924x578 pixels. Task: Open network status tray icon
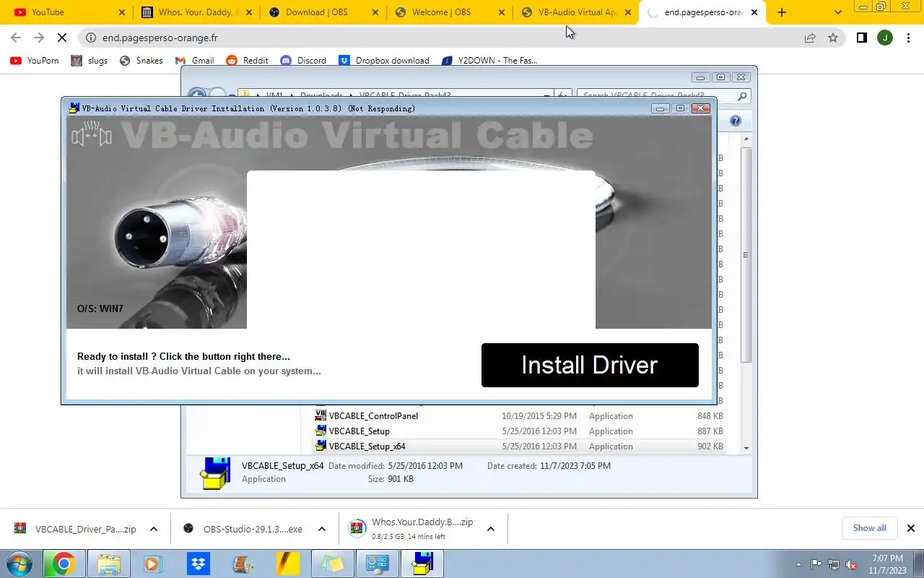pyautogui.click(x=834, y=564)
